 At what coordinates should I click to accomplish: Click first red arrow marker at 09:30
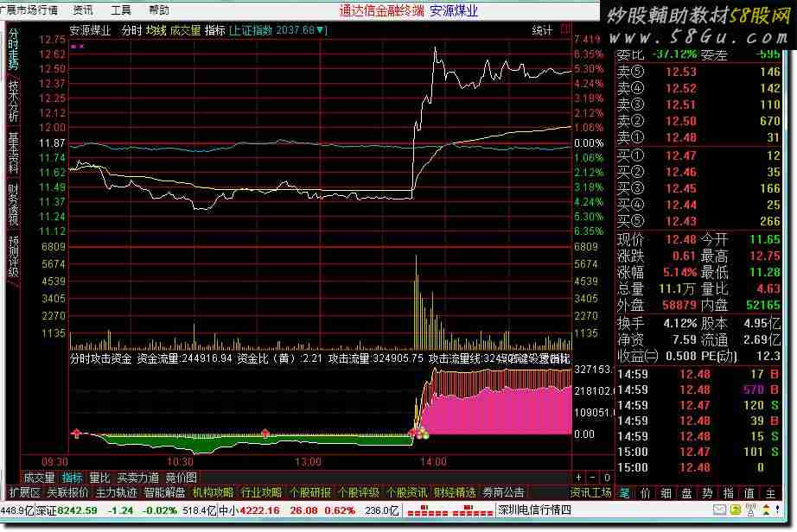pos(76,433)
